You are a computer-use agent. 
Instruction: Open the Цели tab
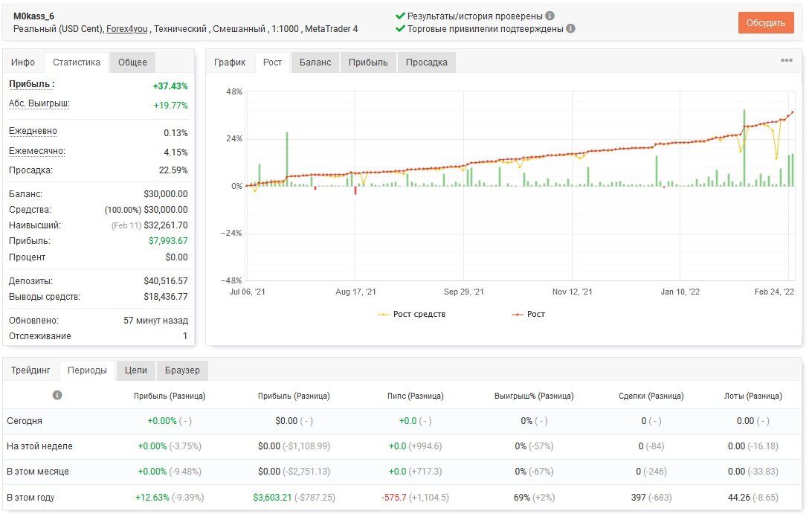[x=135, y=370]
